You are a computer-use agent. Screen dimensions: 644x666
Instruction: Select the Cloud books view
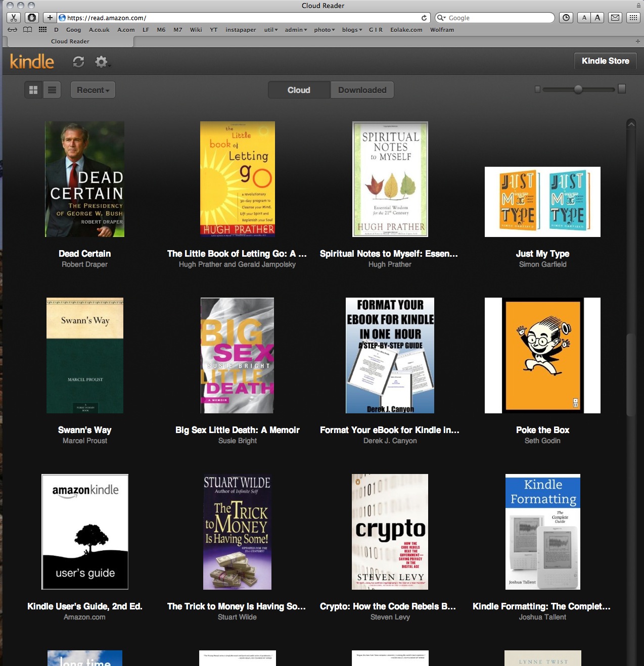[299, 89]
